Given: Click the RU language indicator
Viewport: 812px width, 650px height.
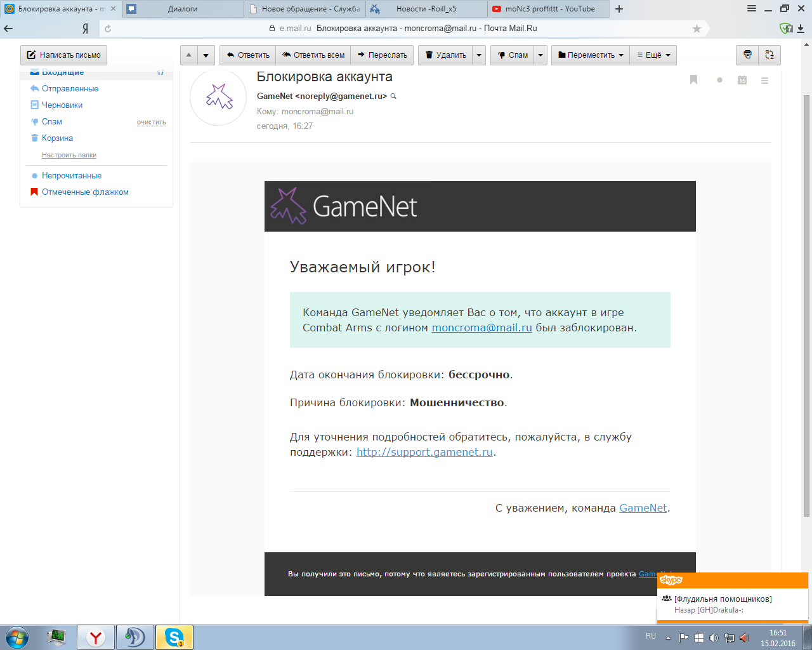Looking at the screenshot, I should point(651,636).
